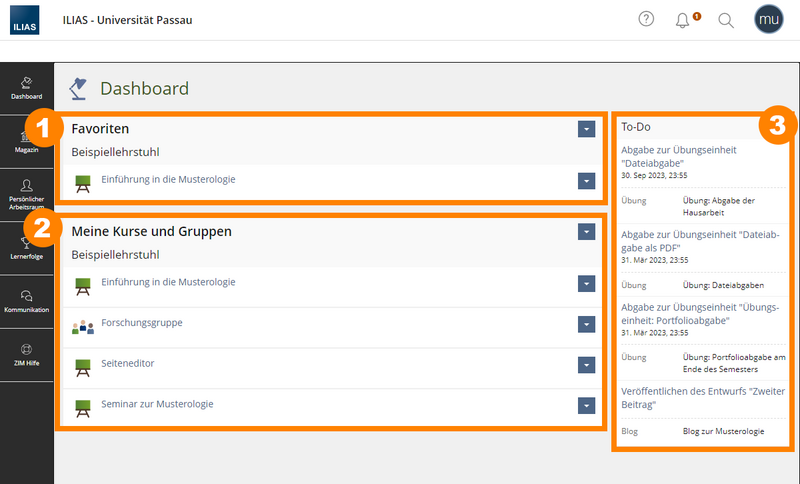800x484 pixels.
Task: Open the mu user avatar menu
Action: (x=768, y=19)
